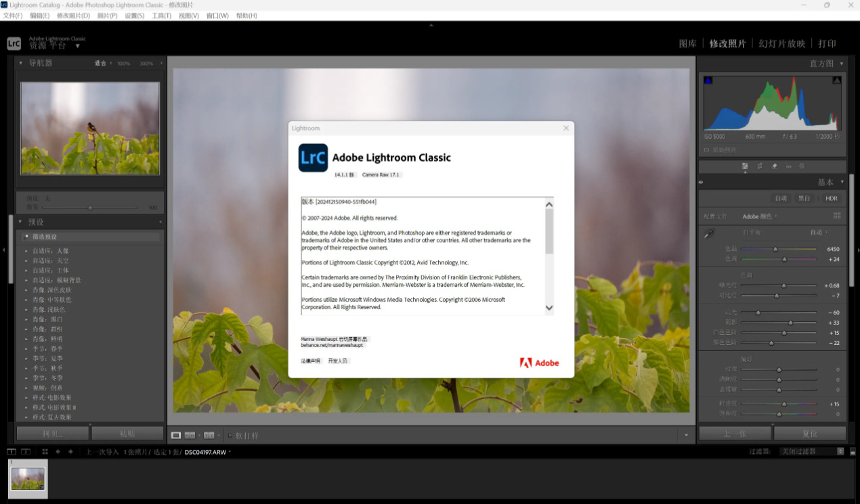Switch to the 图库 module

687,43
